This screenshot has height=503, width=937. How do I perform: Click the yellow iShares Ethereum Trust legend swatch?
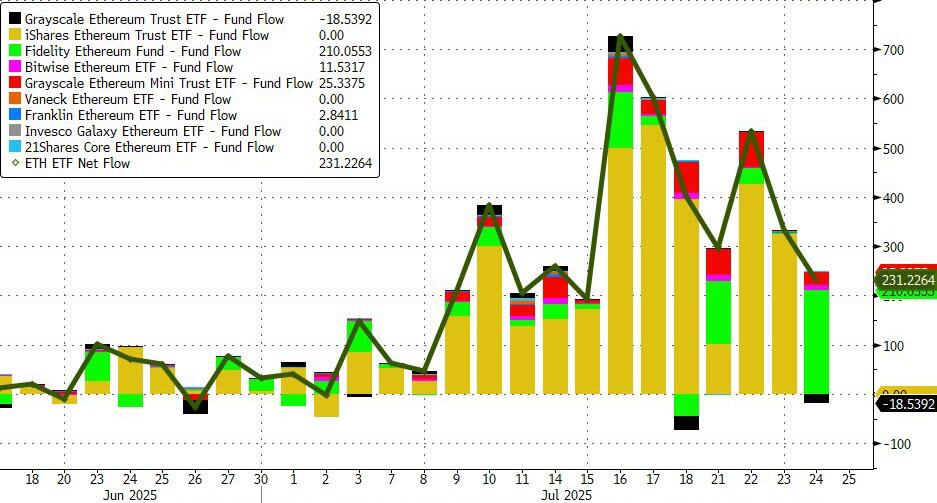click(14, 35)
